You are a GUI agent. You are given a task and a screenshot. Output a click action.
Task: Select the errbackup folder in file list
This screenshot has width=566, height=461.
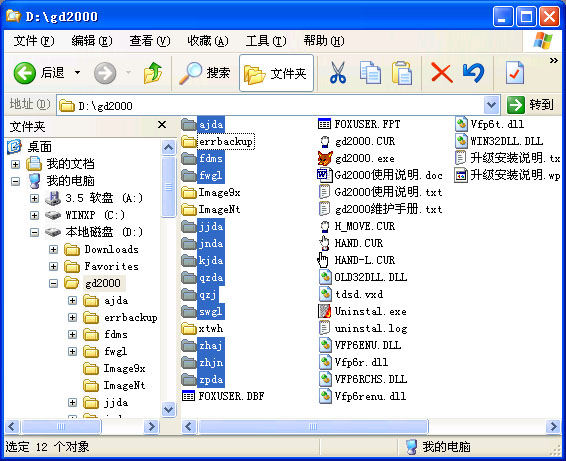[226, 142]
